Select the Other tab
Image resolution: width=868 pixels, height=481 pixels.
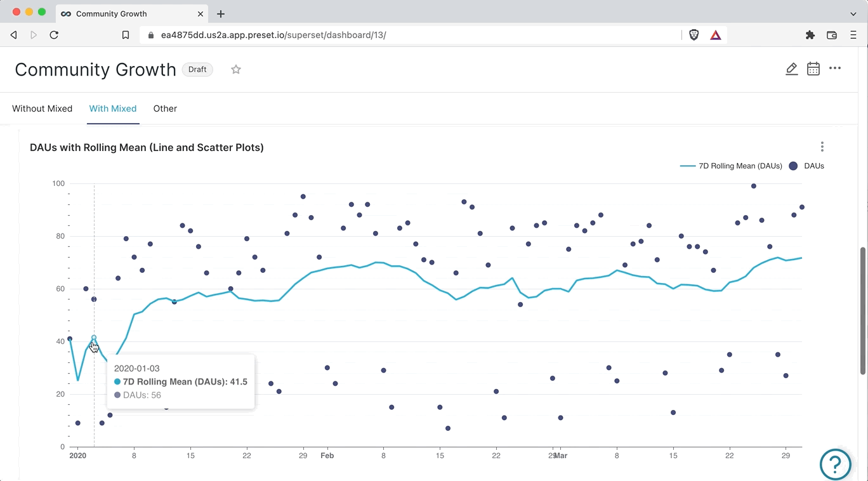165,109
